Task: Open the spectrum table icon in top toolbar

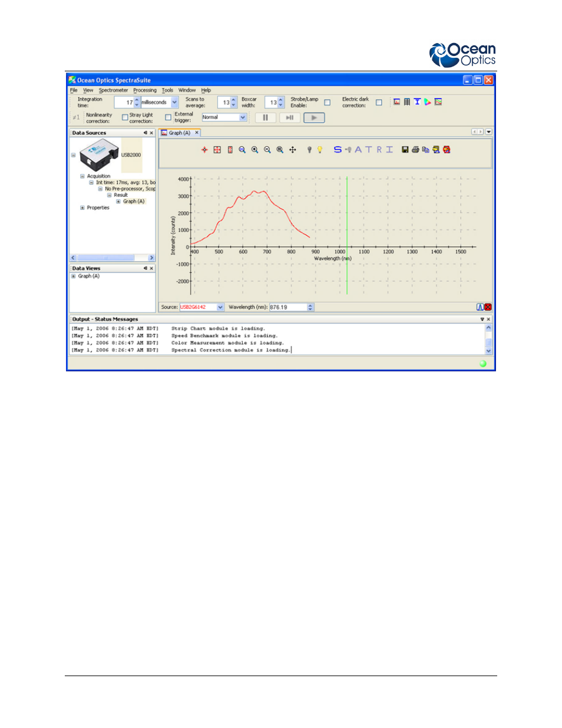Action: tap(407, 102)
